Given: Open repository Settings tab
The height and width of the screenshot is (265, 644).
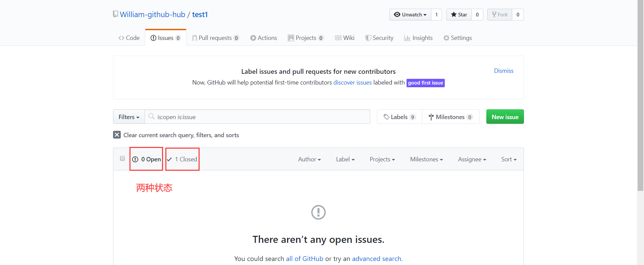Looking at the screenshot, I should (458, 38).
